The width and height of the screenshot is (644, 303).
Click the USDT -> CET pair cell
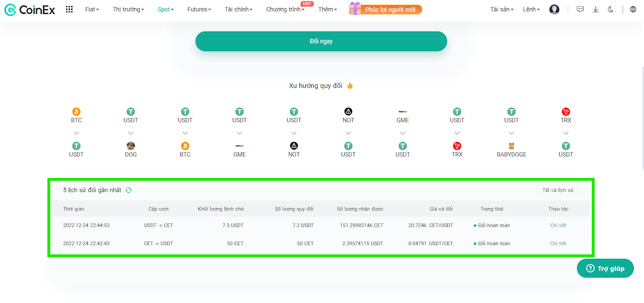point(159,225)
